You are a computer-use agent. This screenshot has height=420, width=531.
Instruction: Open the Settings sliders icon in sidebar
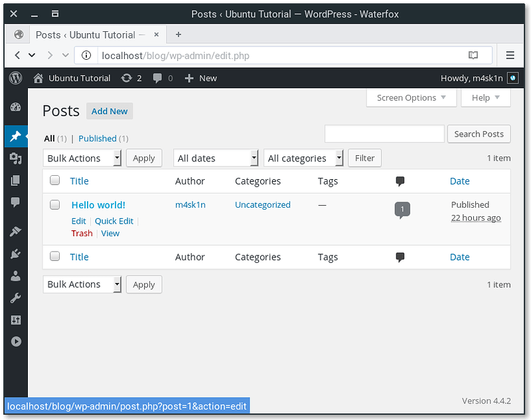15,320
